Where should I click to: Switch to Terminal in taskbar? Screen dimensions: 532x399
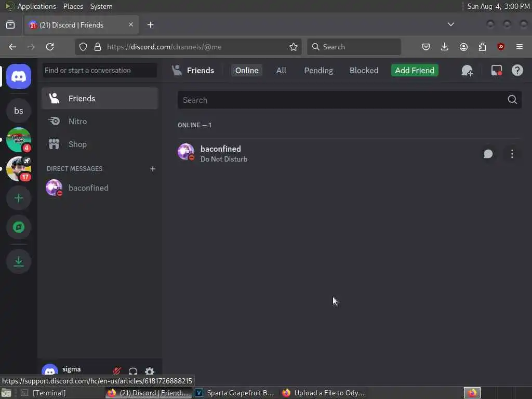[x=44, y=393]
